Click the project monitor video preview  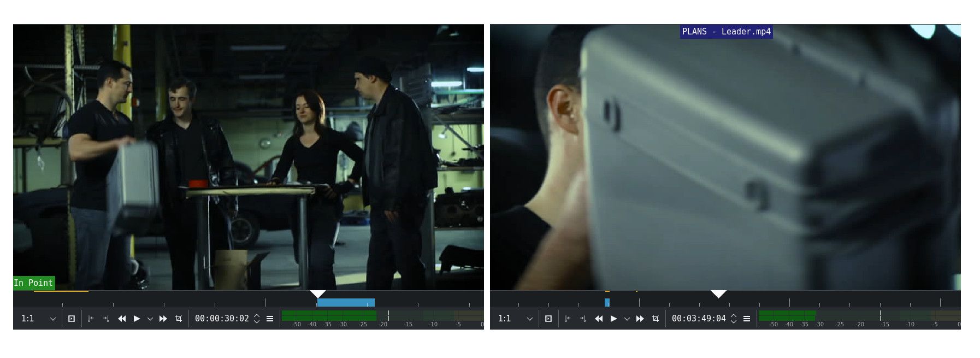[x=725, y=157]
